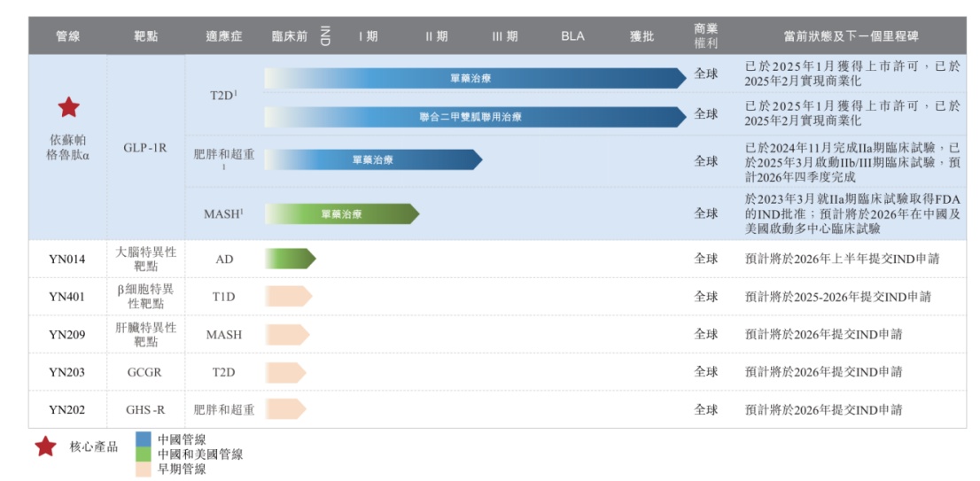
Task: Click the 聯合二甲雙胍聯用治療 progress bar
Action: point(475,117)
